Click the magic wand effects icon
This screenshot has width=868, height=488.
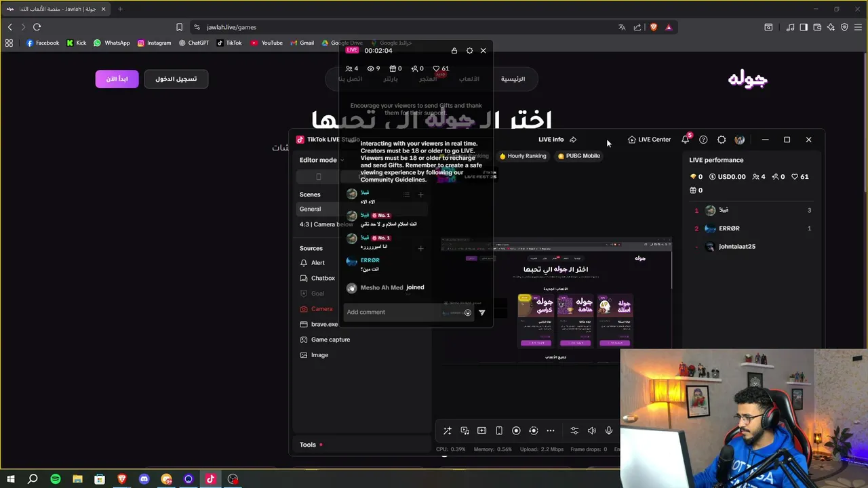pyautogui.click(x=448, y=430)
